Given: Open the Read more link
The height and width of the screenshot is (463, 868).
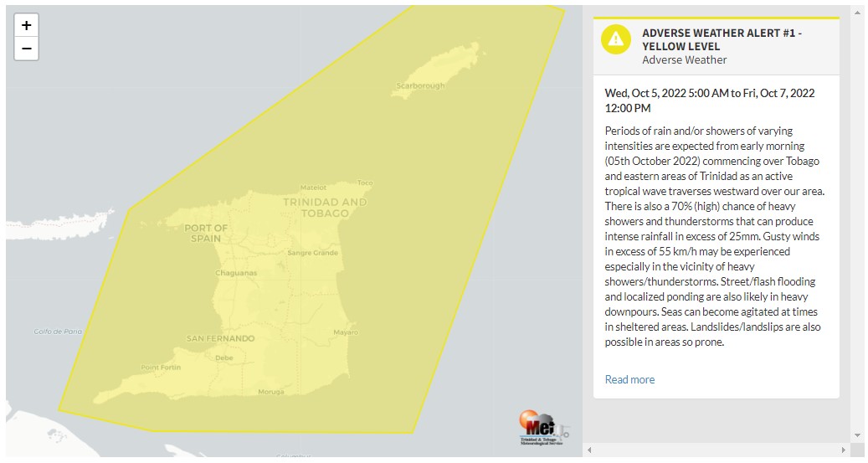Looking at the screenshot, I should [x=629, y=379].
